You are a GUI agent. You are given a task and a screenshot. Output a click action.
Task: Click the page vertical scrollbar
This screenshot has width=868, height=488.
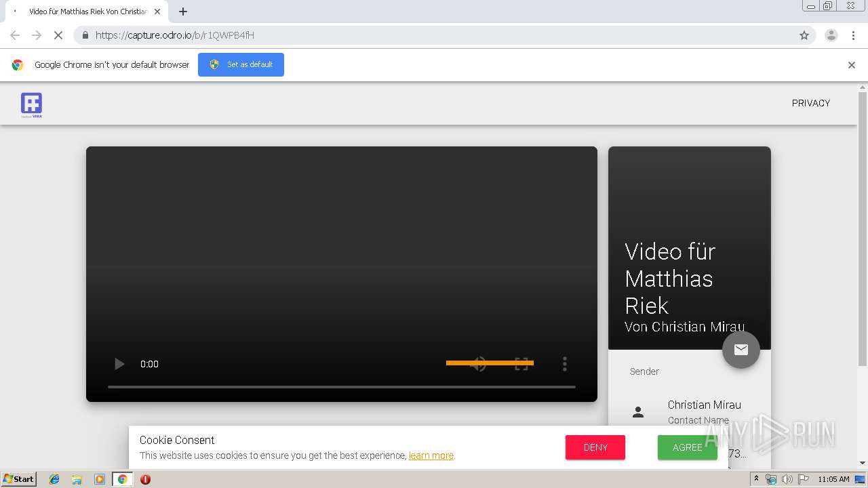tap(863, 230)
